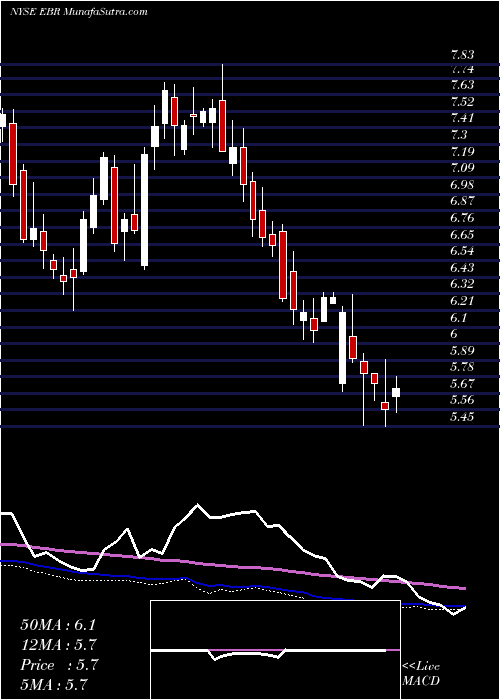The height and width of the screenshot is (700, 500).
Task: Click the 5.78 price axis label
Action: click(462, 367)
